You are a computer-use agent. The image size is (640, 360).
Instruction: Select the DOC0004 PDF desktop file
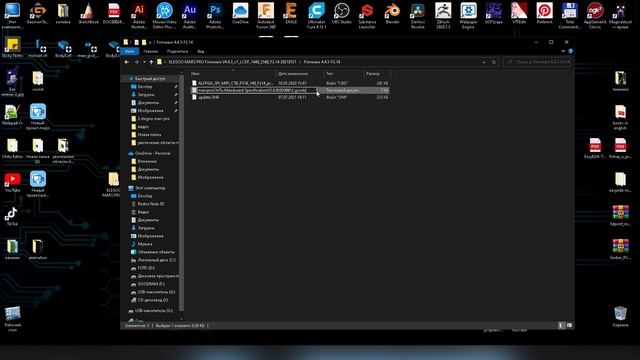point(113,13)
